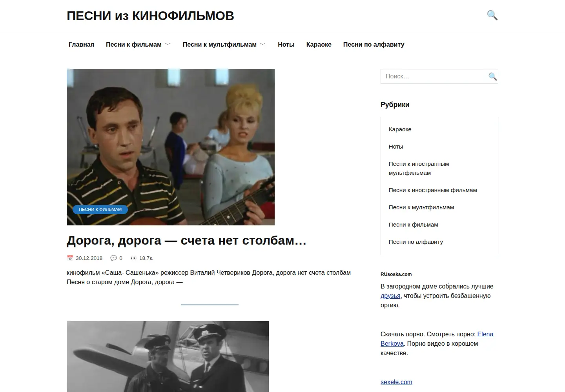Image resolution: width=565 pixels, height=392 pixels.
Task: Select Караоке in the Рубрики list
Action: click(400, 129)
